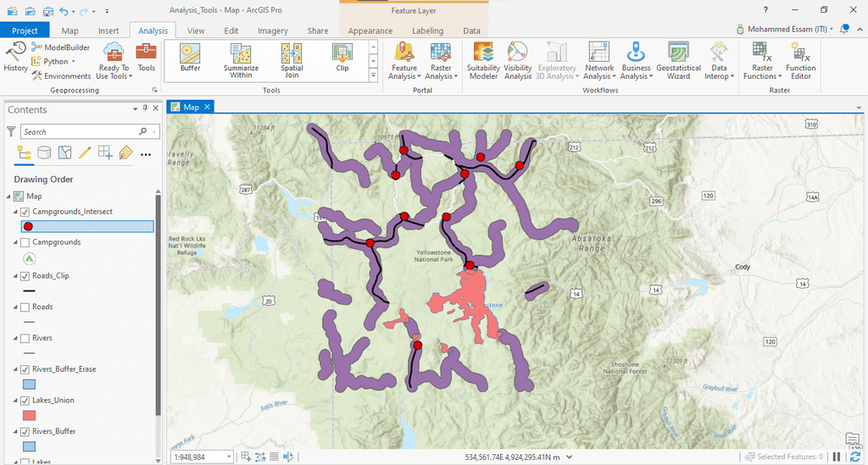Open the Summarize Within tool

pyautogui.click(x=241, y=61)
